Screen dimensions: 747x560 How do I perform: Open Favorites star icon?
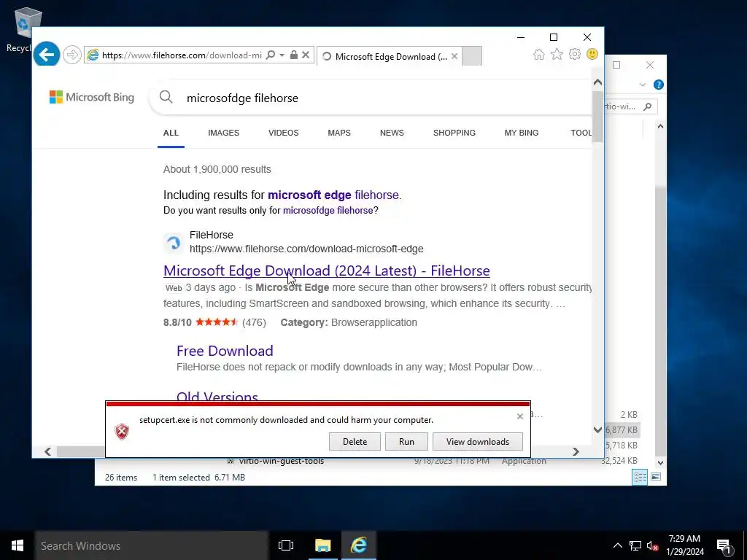pyautogui.click(x=557, y=54)
